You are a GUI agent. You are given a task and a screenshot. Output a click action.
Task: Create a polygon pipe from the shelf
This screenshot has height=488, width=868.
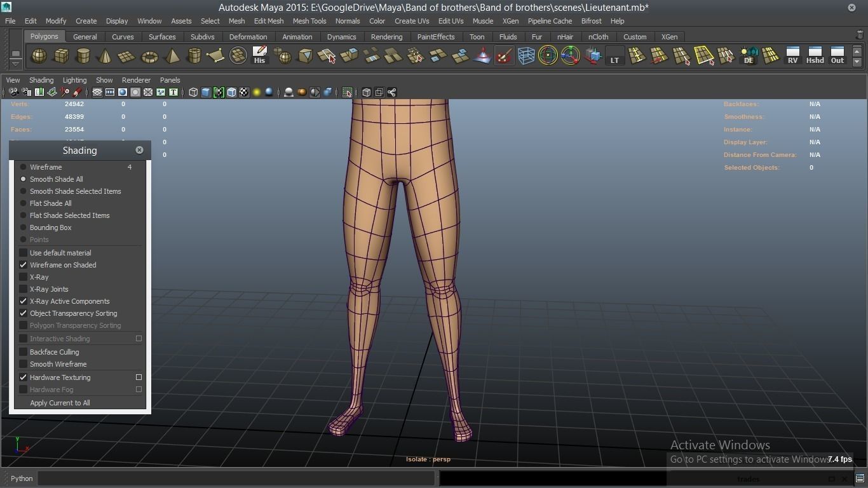pos(194,56)
